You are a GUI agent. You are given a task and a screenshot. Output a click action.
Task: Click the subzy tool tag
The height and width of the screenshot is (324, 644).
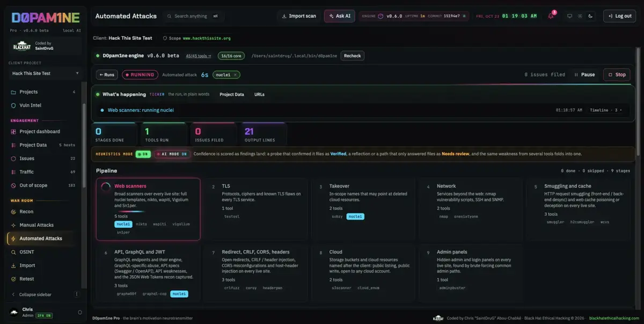point(337,217)
